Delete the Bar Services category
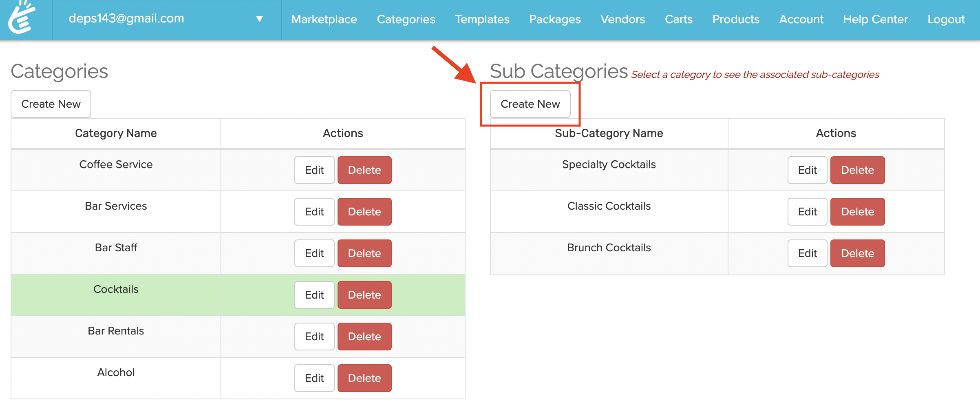Screen dimensions: 980x412 (x=364, y=212)
